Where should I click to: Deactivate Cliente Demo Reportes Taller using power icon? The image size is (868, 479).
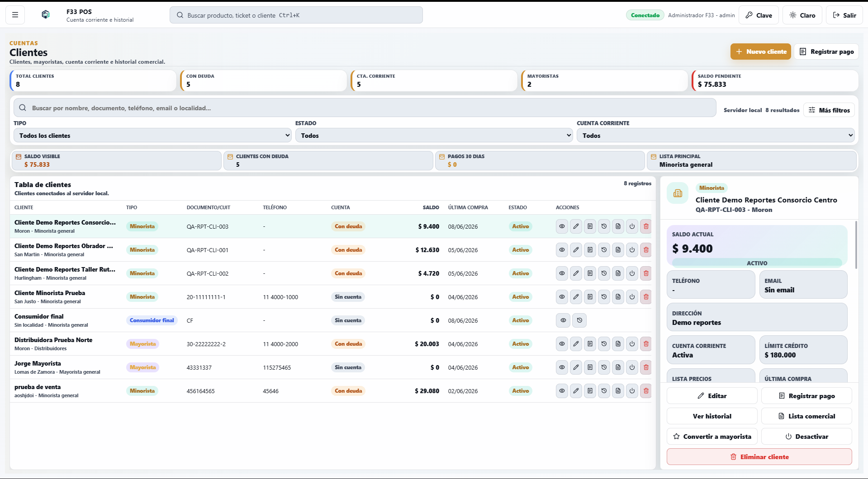pos(632,273)
